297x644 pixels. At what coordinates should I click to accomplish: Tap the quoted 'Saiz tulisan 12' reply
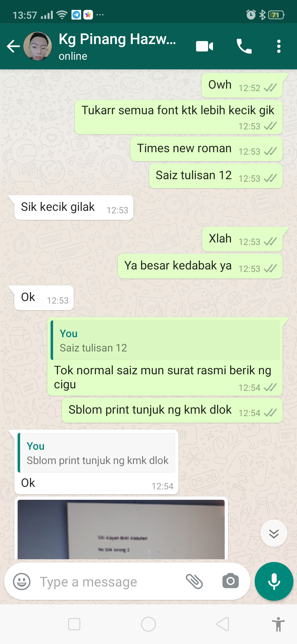(x=165, y=340)
